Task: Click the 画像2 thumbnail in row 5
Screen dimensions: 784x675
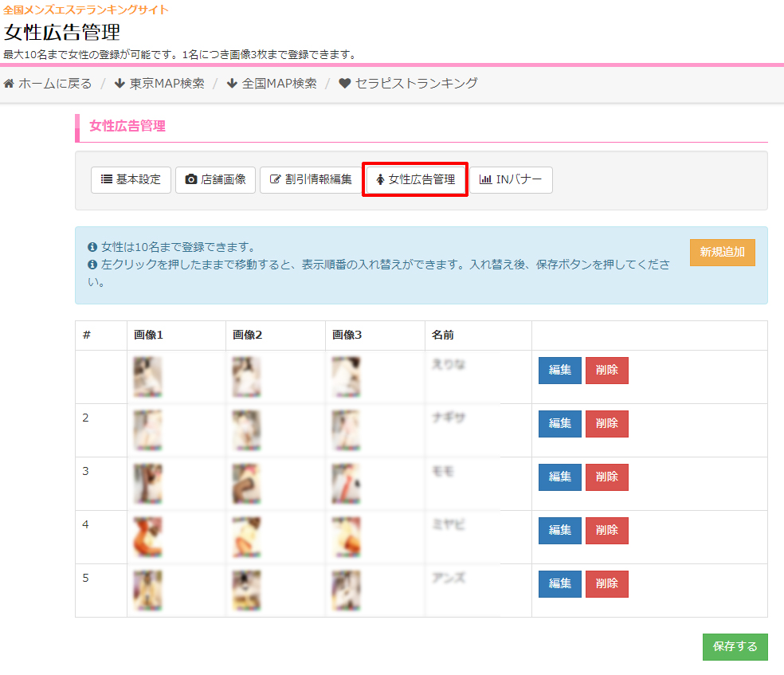Action: point(246,591)
